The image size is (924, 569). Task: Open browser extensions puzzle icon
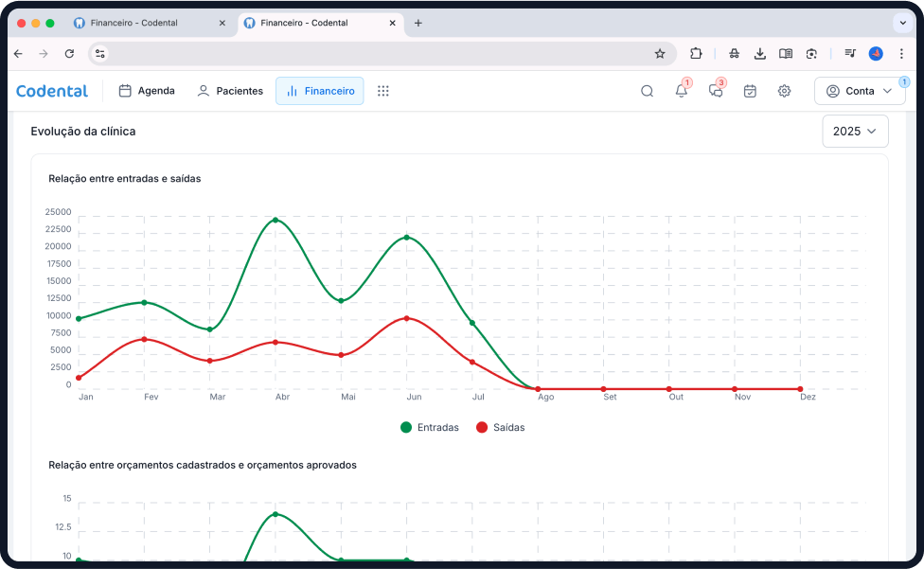point(696,54)
